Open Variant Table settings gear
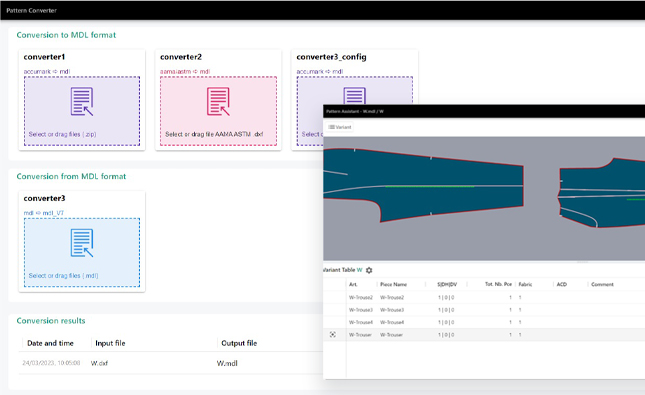Screen dimensions: 645x395 point(369,270)
